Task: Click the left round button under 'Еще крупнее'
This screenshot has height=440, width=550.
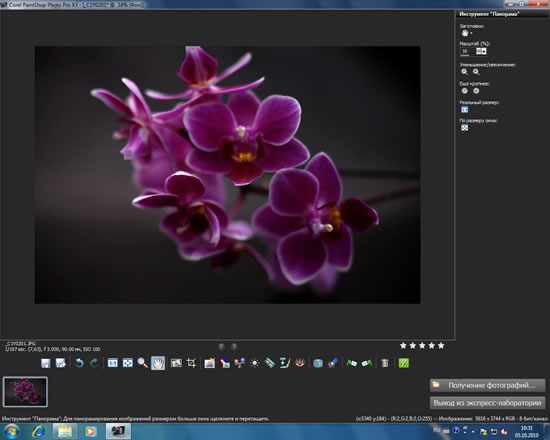Action: coord(464,91)
